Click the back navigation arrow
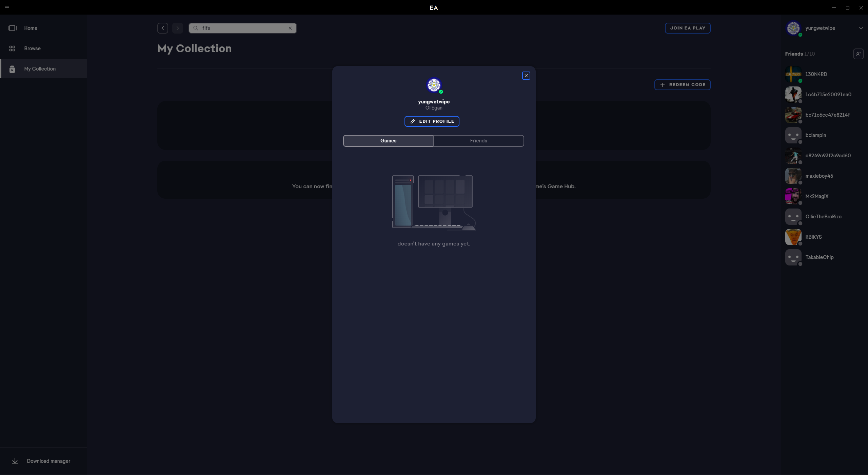This screenshot has width=868, height=475. 163,28
